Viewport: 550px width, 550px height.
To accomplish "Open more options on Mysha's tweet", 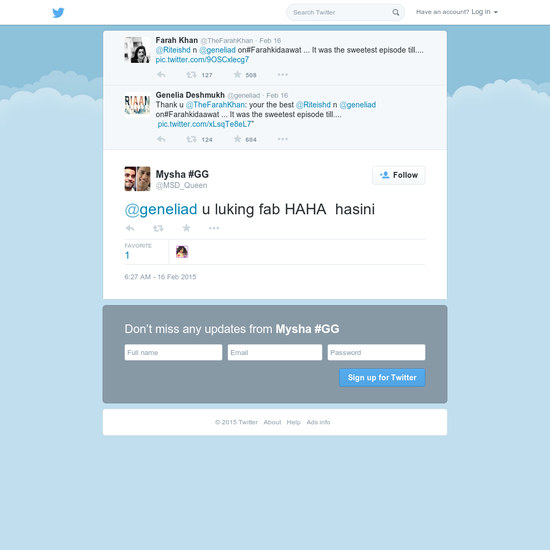I will 214,228.
